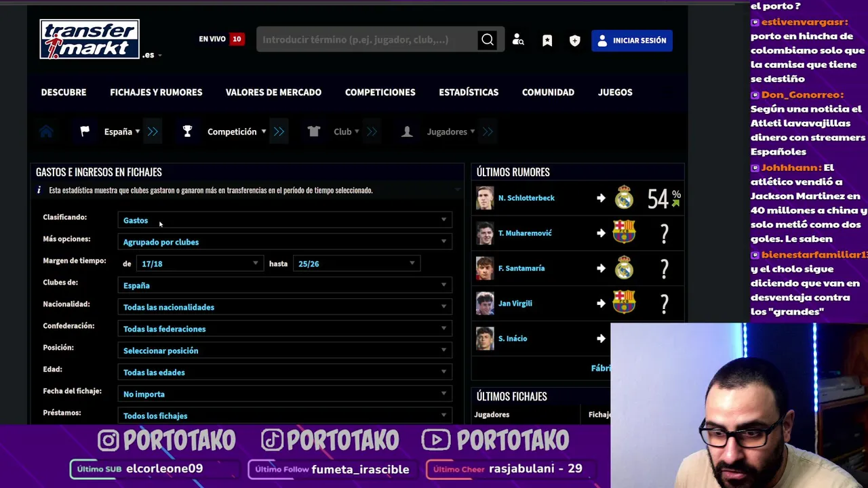Click the INICIAR SESIÓN button
This screenshot has height=488, width=868.
[632, 41]
